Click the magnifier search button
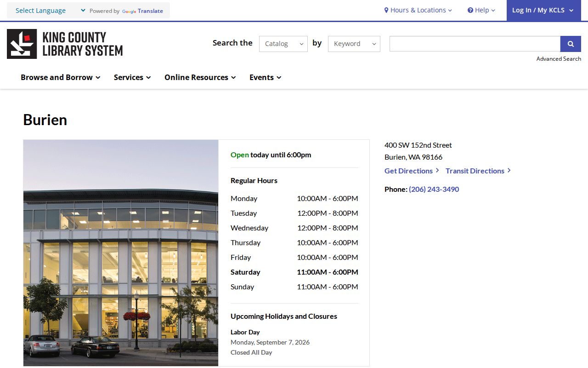This screenshot has width=588, height=368. (571, 44)
